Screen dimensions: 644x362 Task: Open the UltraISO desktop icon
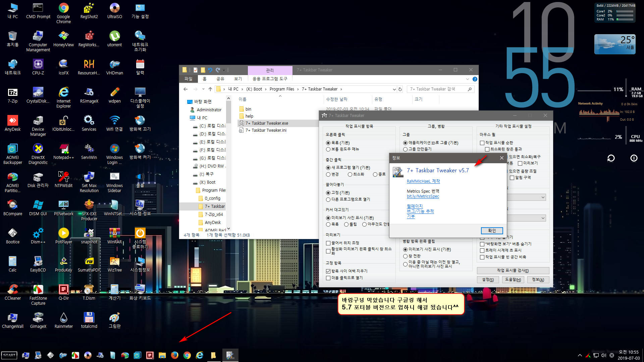114,11
